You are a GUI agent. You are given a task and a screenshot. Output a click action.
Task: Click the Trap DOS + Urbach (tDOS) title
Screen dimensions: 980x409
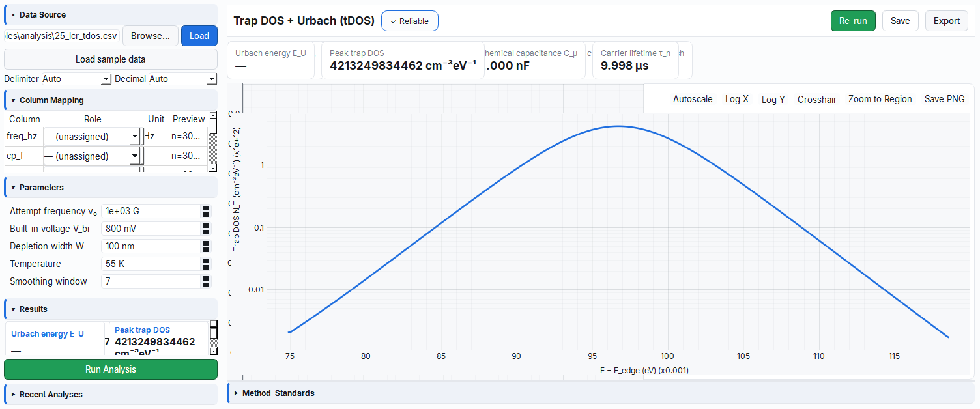point(304,21)
